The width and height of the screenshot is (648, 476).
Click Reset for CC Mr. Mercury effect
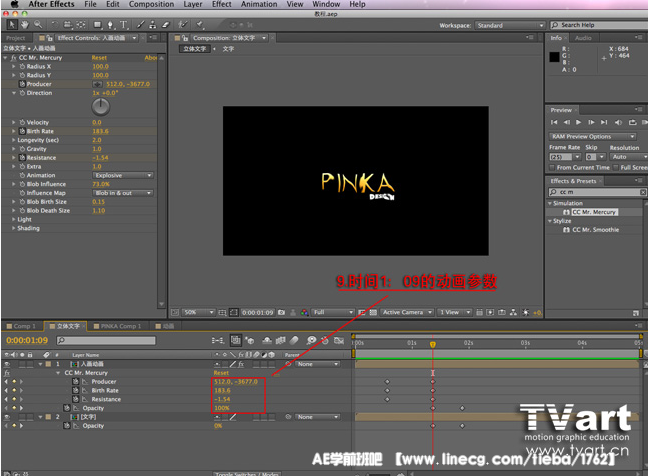coord(99,58)
